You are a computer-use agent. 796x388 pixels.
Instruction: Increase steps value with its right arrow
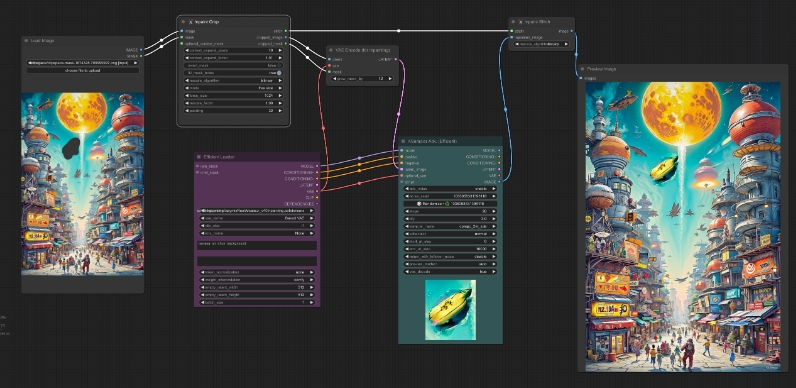pyautogui.click(x=494, y=211)
